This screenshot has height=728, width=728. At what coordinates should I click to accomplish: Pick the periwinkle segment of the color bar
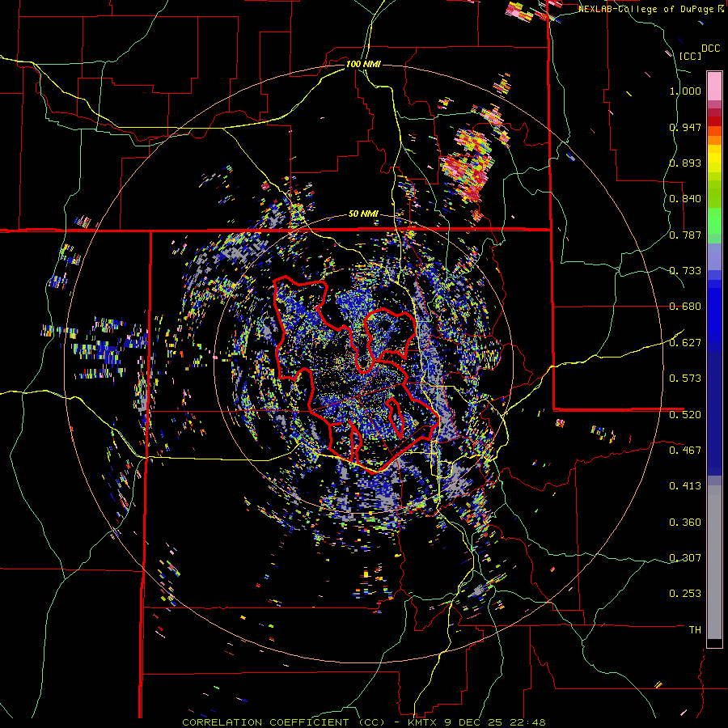coord(714,256)
